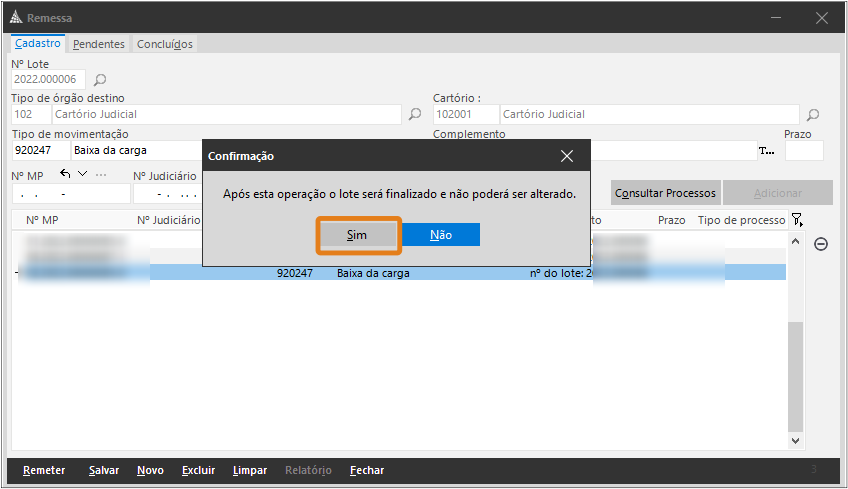848x489 pixels.
Task: Click Relatório in the bottom bar
Action: click(x=308, y=471)
